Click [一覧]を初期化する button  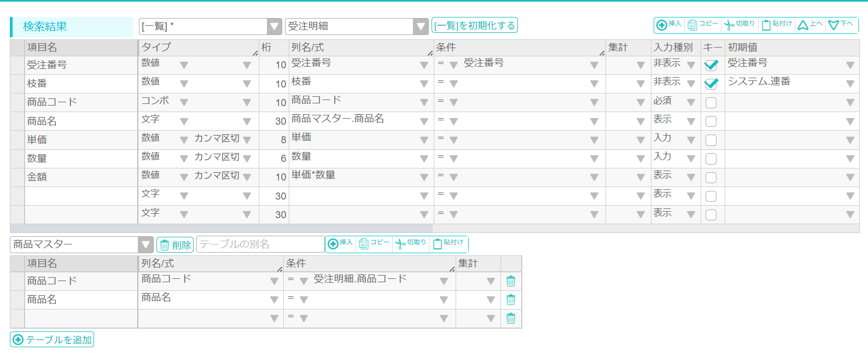pyautogui.click(x=474, y=26)
